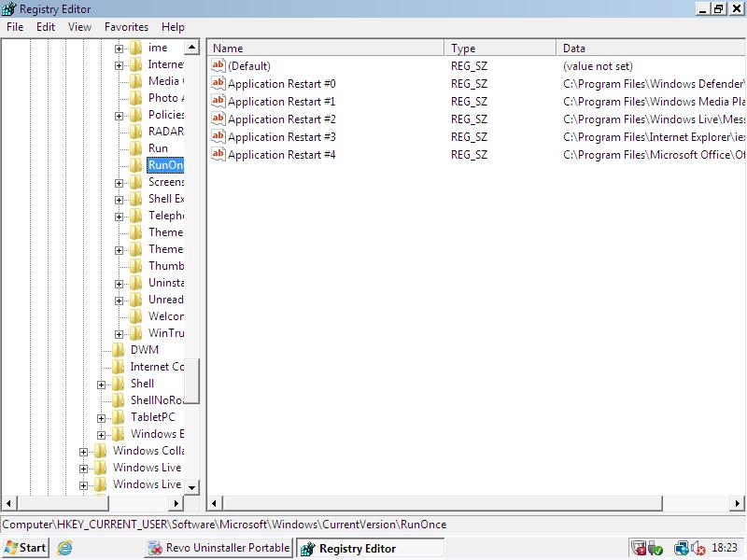Select the Windows E tree item label
Viewport: 747px width, 560px height.
(157, 434)
